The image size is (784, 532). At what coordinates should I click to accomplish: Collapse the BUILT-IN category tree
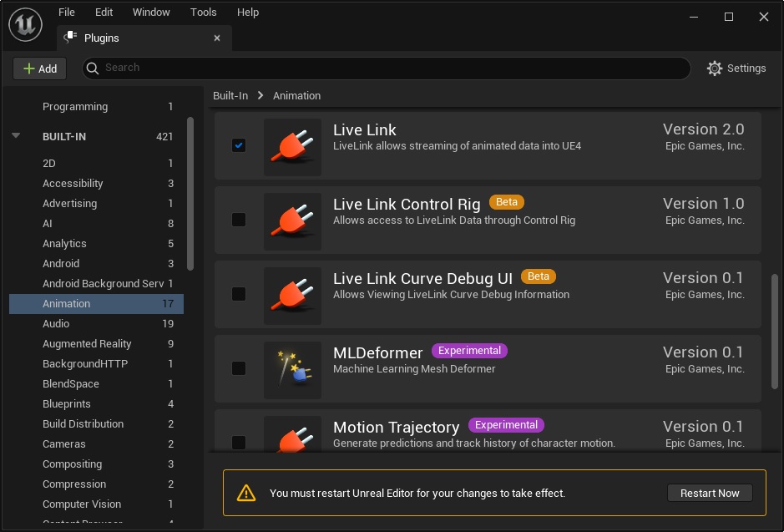16,136
